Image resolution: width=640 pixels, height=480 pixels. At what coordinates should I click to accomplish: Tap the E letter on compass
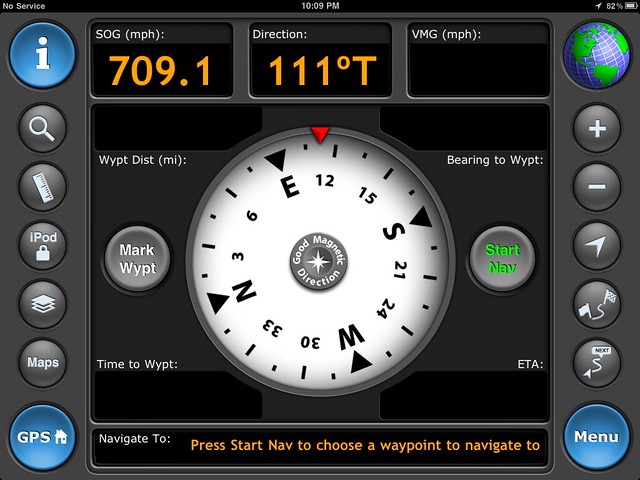[290, 187]
